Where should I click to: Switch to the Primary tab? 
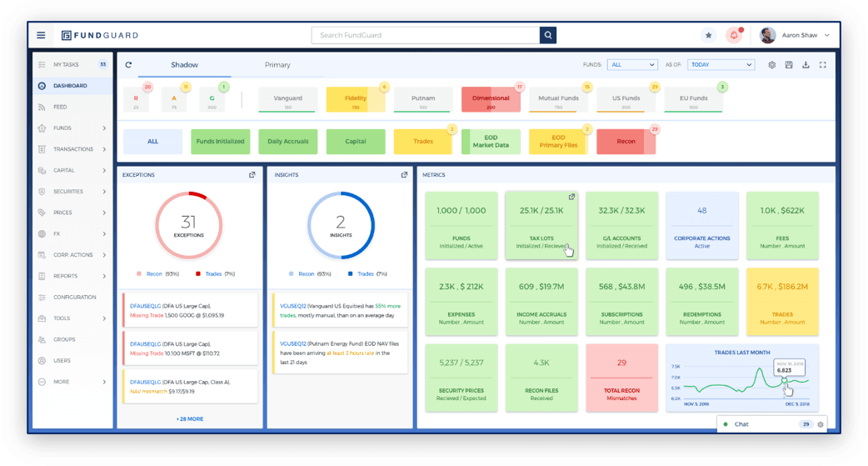277,65
